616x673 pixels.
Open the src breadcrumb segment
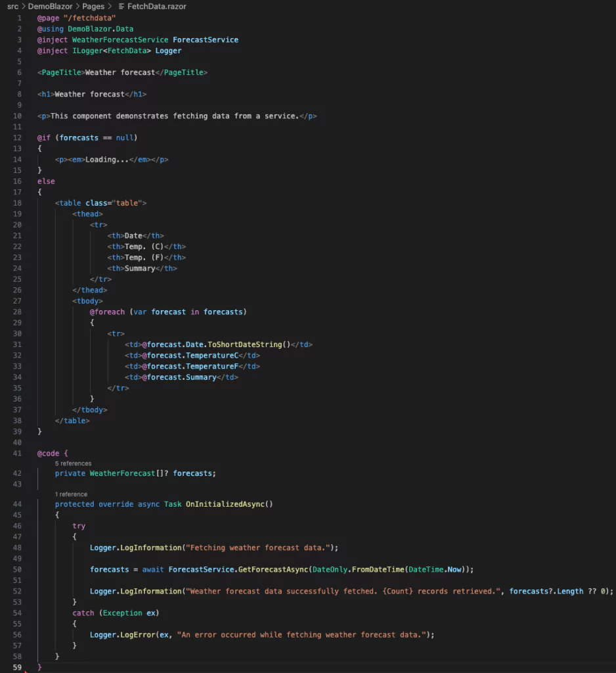click(13, 7)
